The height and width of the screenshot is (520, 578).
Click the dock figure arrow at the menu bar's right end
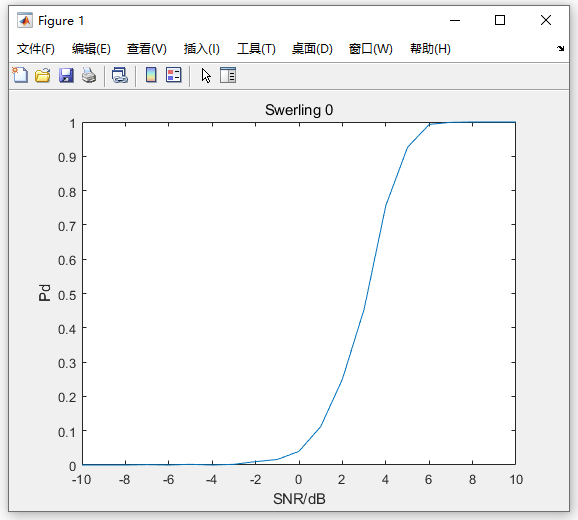[x=561, y=48]
